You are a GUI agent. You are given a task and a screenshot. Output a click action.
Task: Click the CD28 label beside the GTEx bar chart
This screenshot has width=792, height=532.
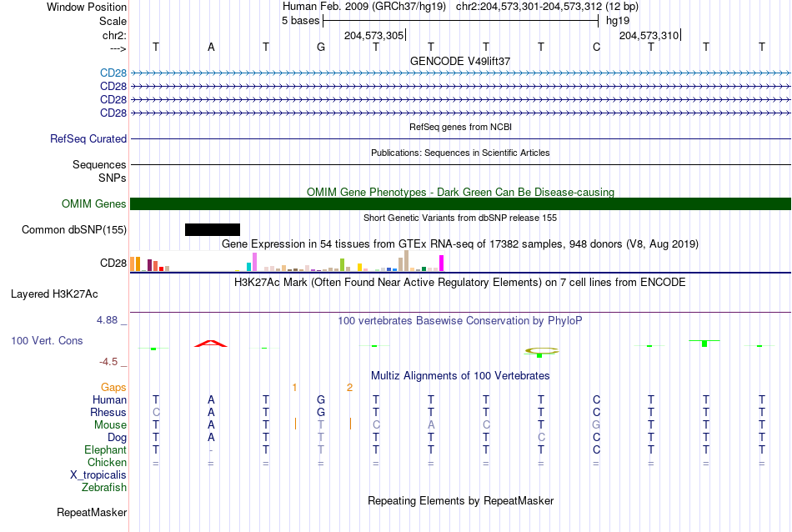click(113, 263)
